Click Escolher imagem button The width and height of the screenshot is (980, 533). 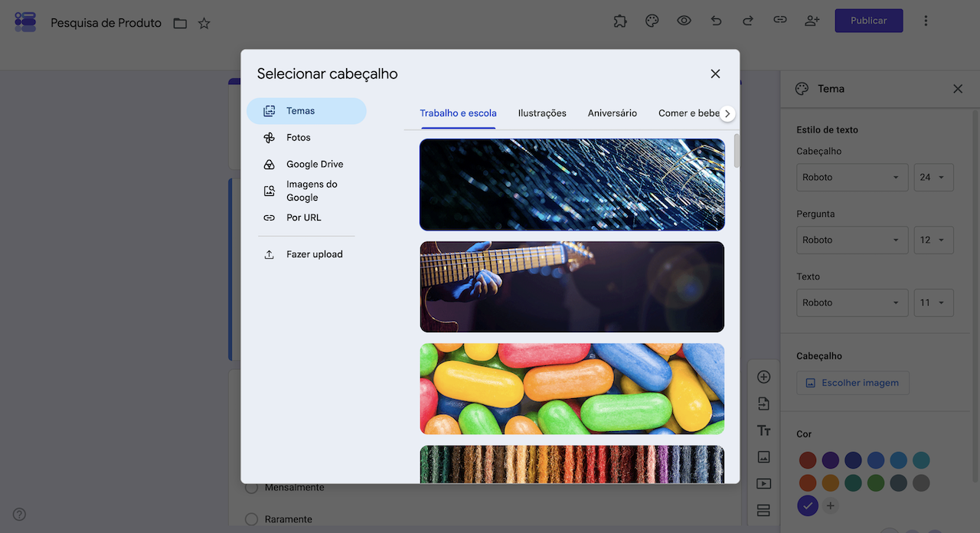[x=853, y=383]
